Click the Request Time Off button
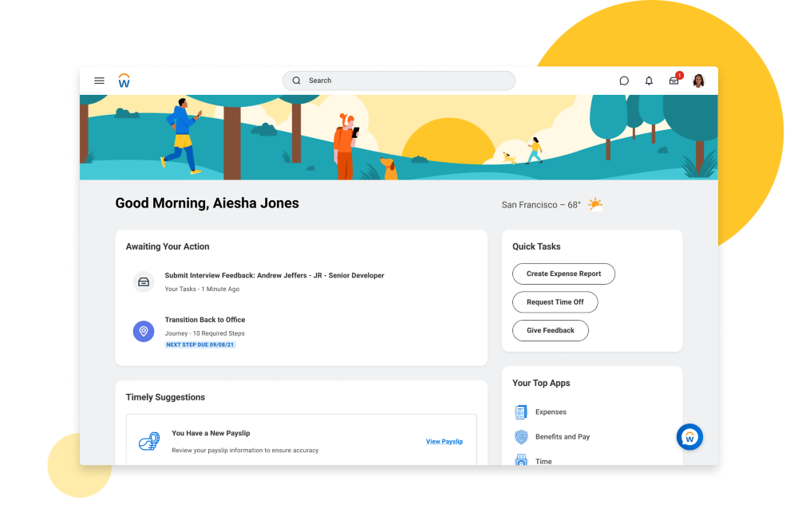798x532 pixels. point(555,302)
